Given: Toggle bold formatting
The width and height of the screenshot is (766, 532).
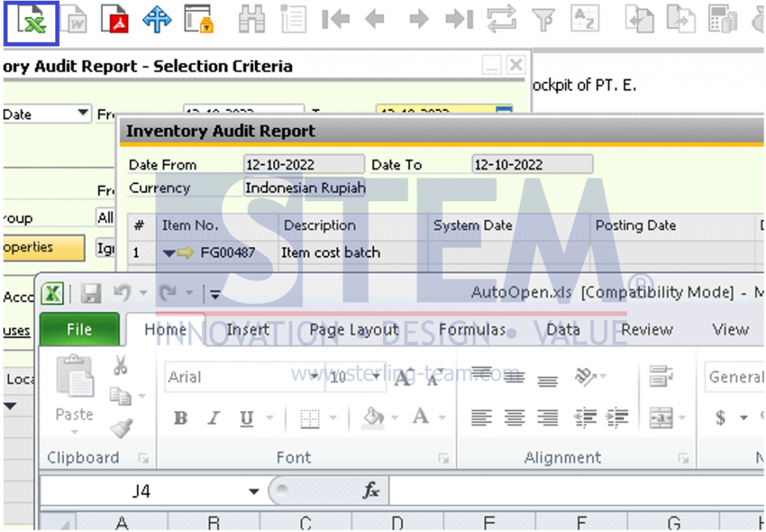Looking at the screenshot, I should [180, 418].
